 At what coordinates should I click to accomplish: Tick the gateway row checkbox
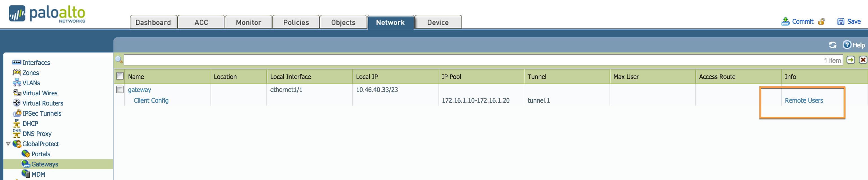(120, 90)
